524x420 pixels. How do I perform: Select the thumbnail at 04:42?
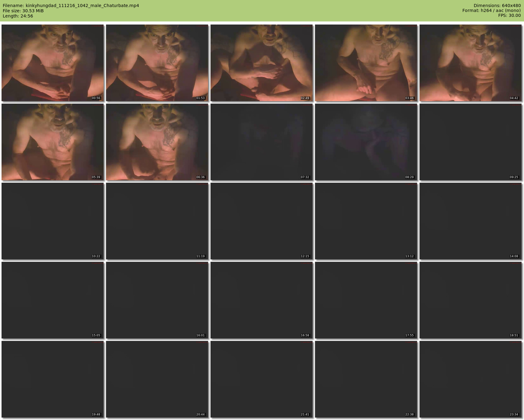[470, 63]
